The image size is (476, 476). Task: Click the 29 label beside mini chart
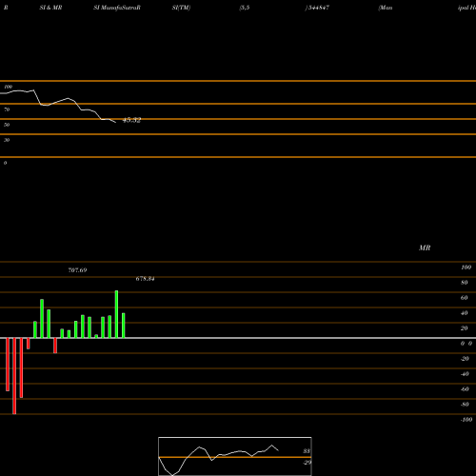(307, 463)
